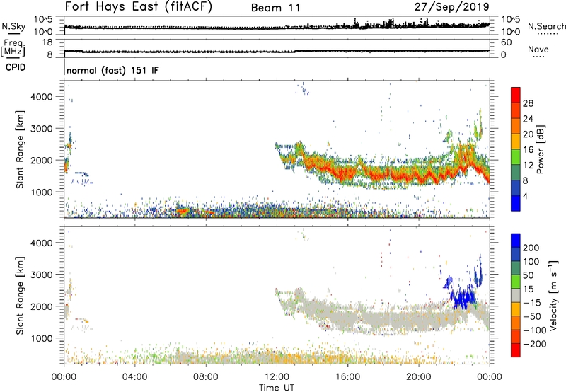Click the 'Power [dB]' color bar title
Image resolution: width=566 pixels, height=392 pixels.
point(540,149)
